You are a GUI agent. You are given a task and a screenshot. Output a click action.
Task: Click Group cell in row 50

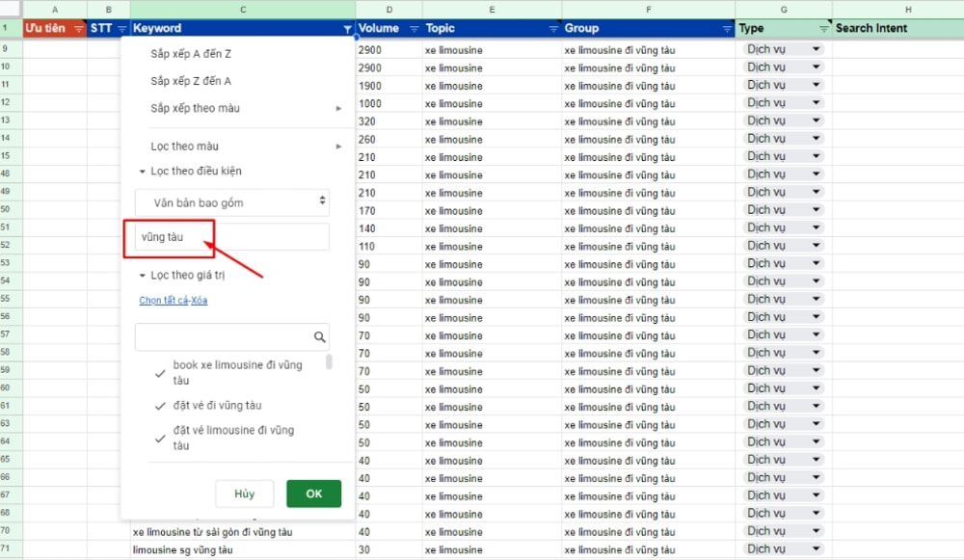pos(648,211)
